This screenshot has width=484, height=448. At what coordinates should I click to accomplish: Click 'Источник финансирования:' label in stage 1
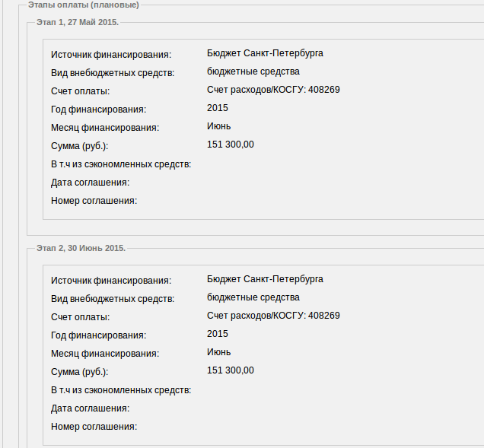(111, 55)
